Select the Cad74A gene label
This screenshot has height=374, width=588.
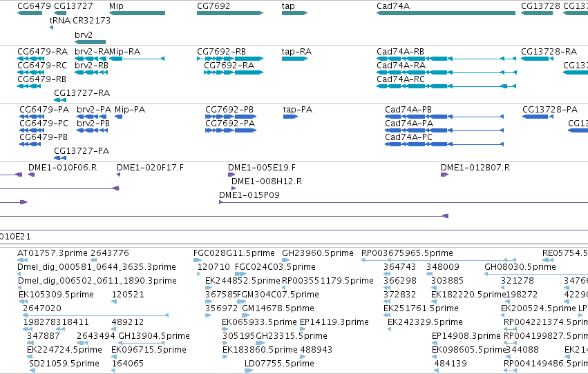393,6
